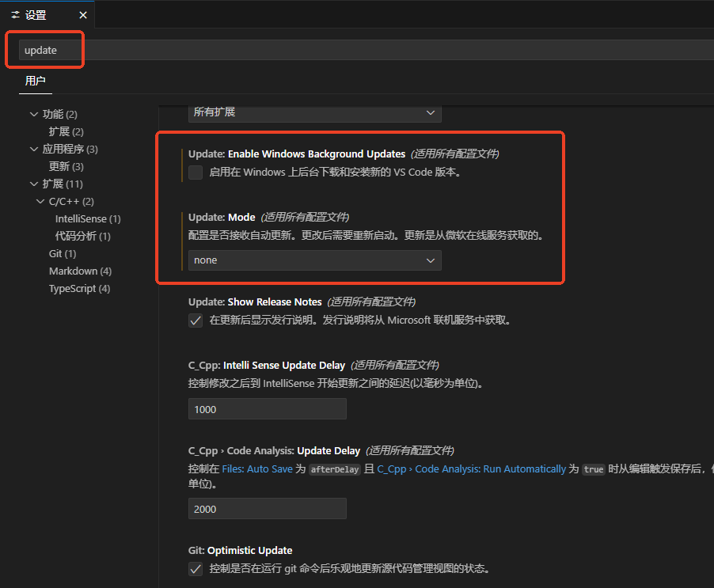
Task: Open the 所有扩展 dropdown
Action: coord(315,112)
